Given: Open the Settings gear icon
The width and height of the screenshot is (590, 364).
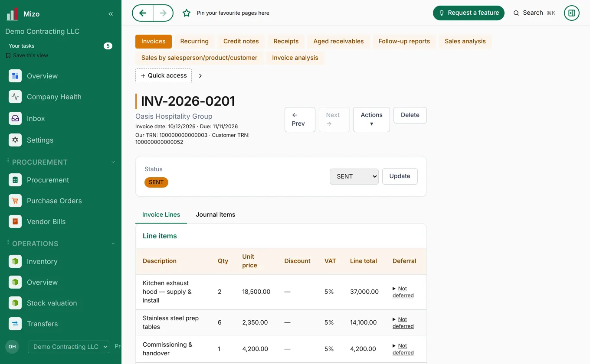Looking at the screenshot, I should click(x=15, y=140).
